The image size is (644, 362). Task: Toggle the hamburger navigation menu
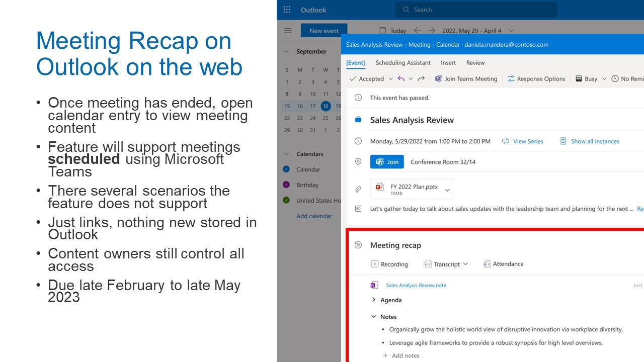pos(288,31)
